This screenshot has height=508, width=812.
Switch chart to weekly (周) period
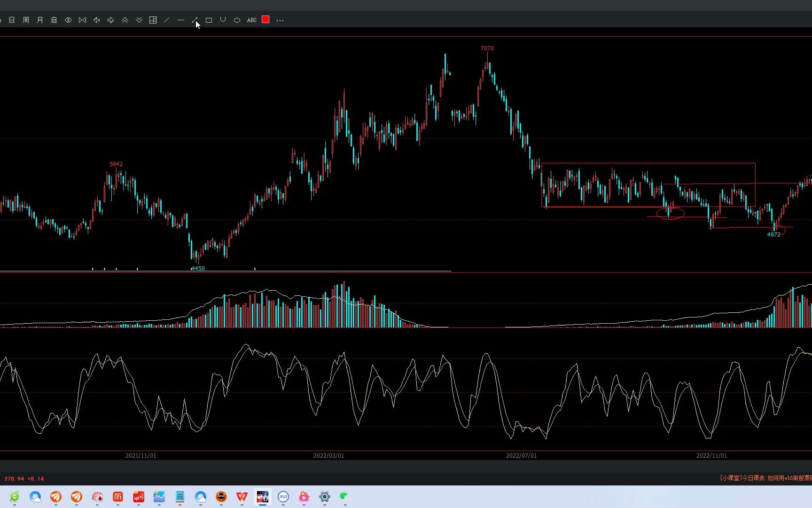coord(26,20)
